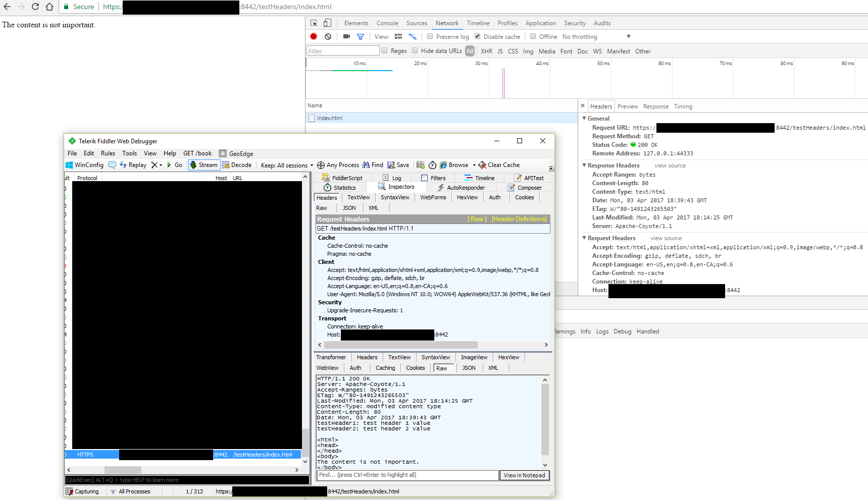Image resolution: width=868 pixels, height=500 pixels.
Task: Open Keep: All sessions dropdown
Action: [287, 165]
